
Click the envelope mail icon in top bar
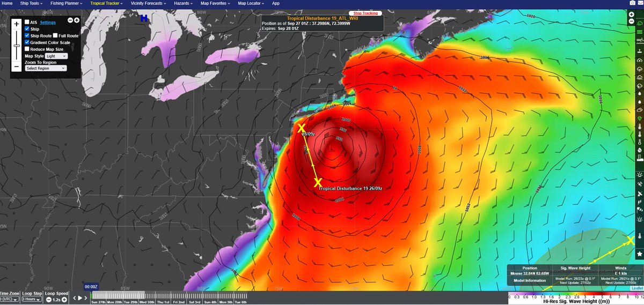(640, 3)
